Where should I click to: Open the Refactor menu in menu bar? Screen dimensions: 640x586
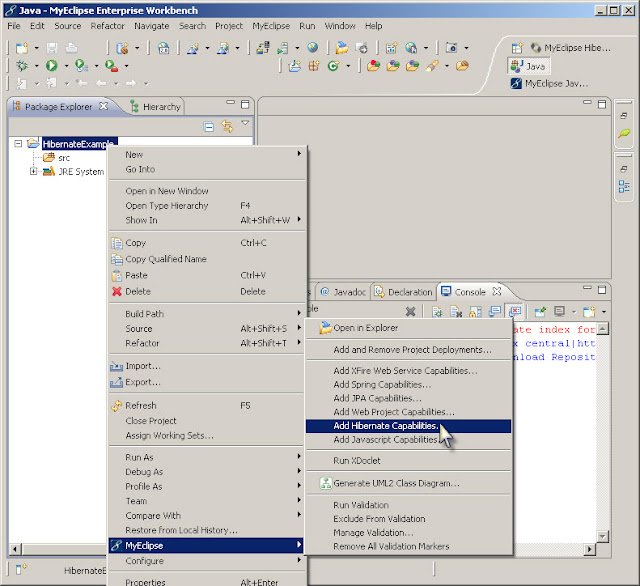107,26
